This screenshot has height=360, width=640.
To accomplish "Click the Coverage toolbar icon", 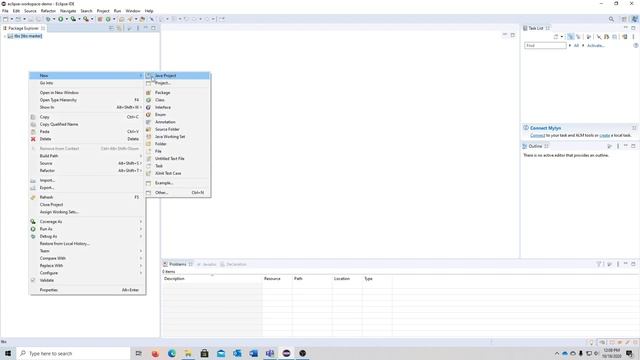I will click(x=73, y=19).
